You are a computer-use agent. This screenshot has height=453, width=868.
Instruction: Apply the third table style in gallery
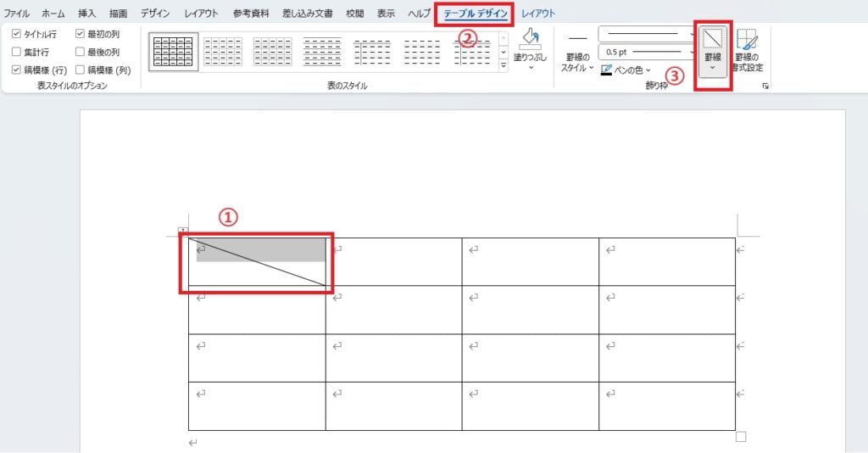tap(273, 52)
